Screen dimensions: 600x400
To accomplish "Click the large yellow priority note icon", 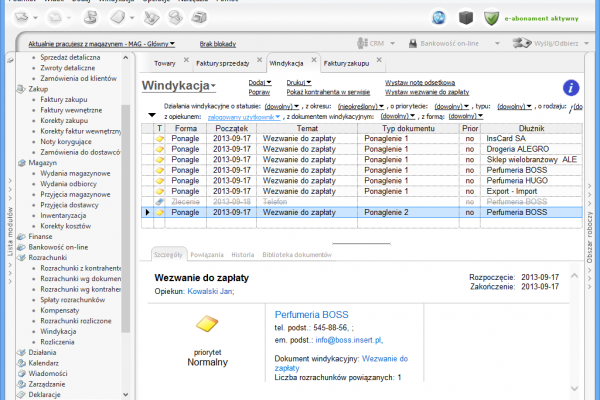I will (206, 324).
